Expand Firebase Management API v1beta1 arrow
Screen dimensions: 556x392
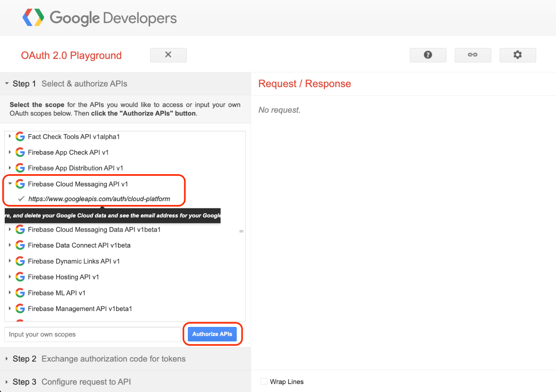10,308
